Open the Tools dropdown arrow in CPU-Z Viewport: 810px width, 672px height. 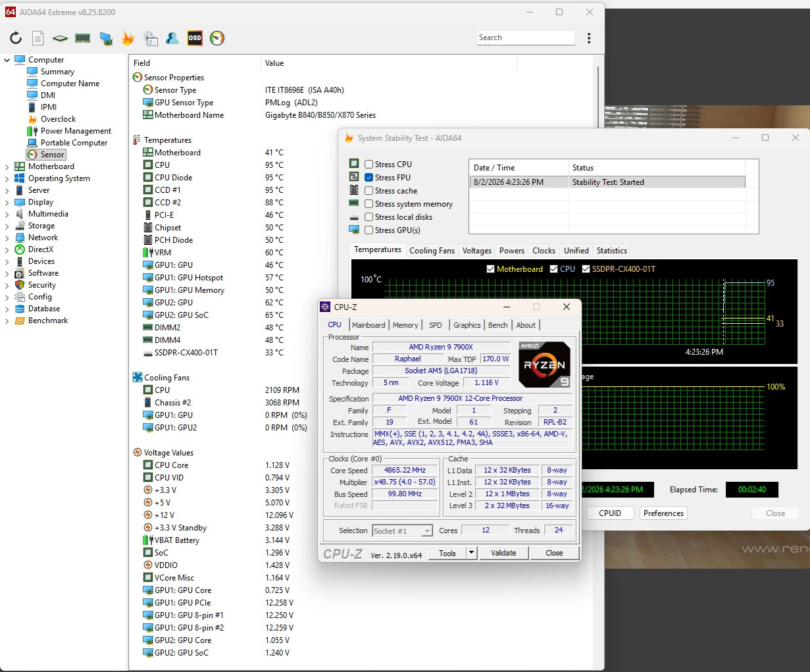pyautogui.click(x=471, y=553)
